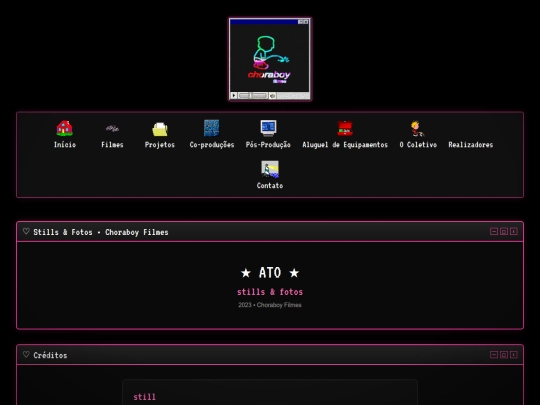Click the pink "stills & fotos" subtitle
This screenshot has width=540, height=405.
tap(270, 292)
